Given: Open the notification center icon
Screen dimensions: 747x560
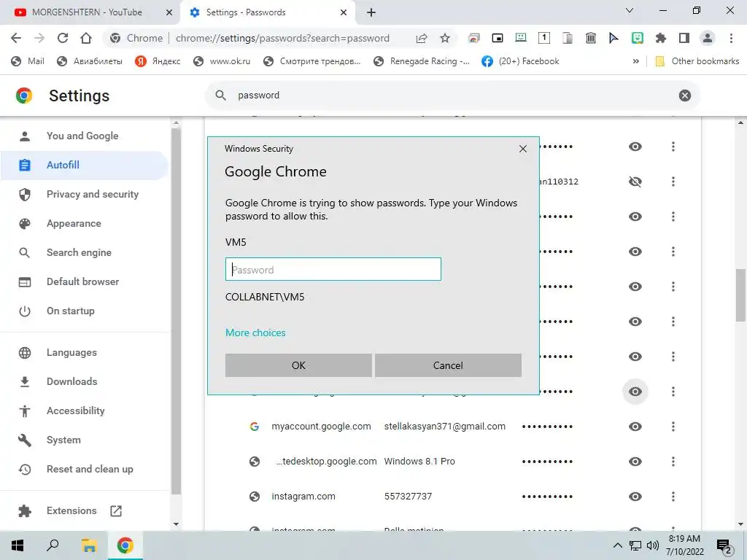Looking at the screenshot, I should click(x=724, y=546).
